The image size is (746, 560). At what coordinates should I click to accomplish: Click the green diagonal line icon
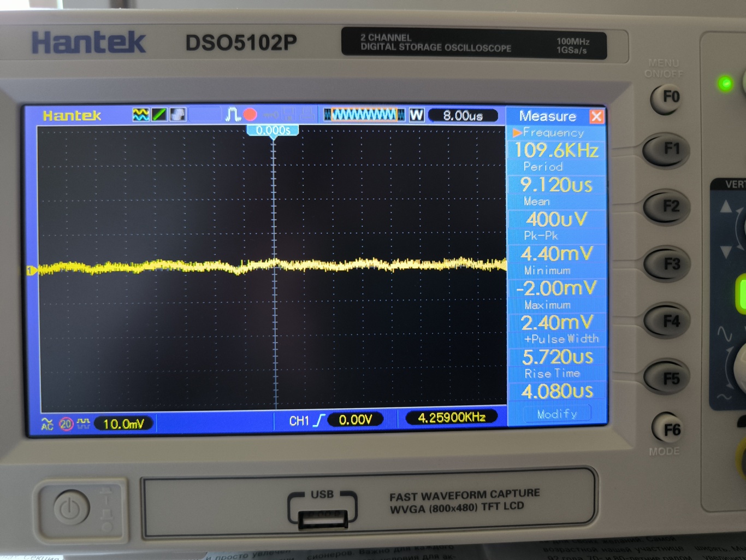click(159, 115)
